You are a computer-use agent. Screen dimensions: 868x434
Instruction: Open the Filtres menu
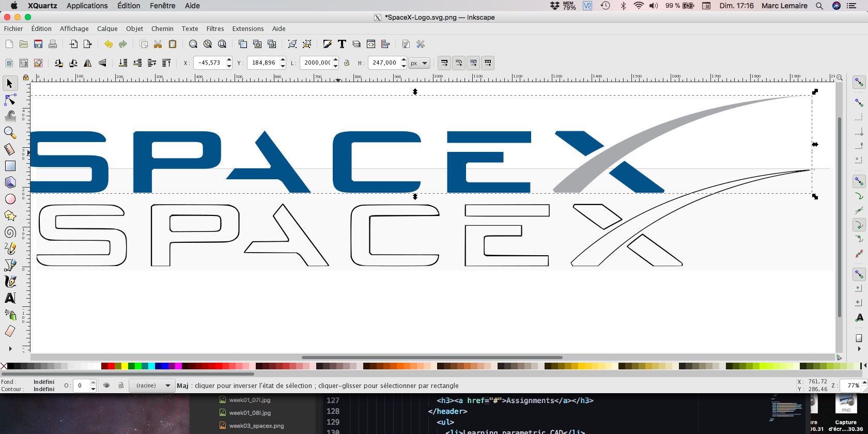click(x=215, y=29)
